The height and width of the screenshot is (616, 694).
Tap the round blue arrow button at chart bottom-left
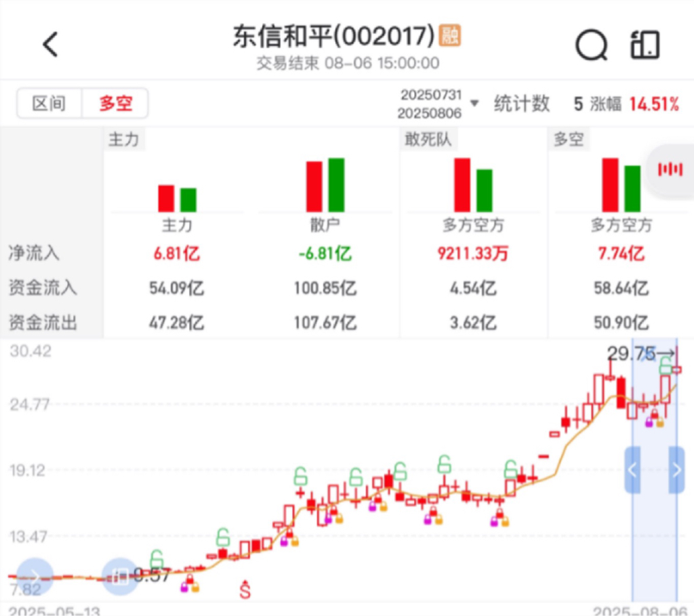pos(35,576)
